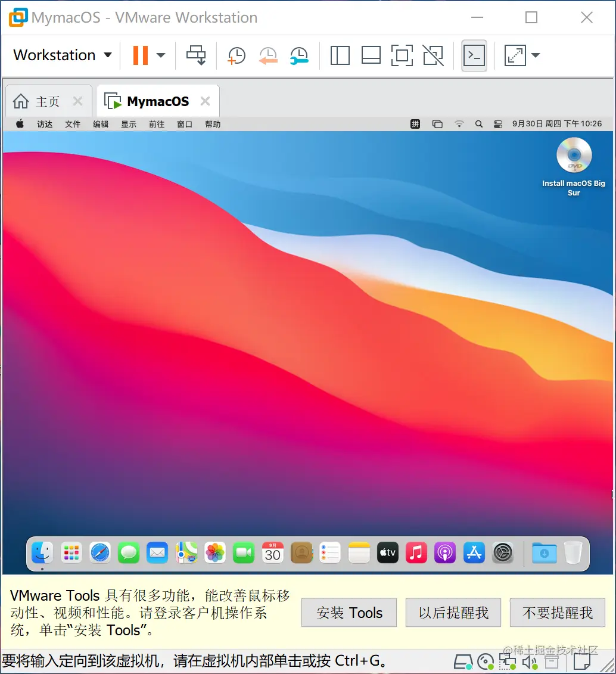This screenshot has height=674, width=616.
Task: Open Calendar showing 30 in Dock
Action: coord(273,553)
